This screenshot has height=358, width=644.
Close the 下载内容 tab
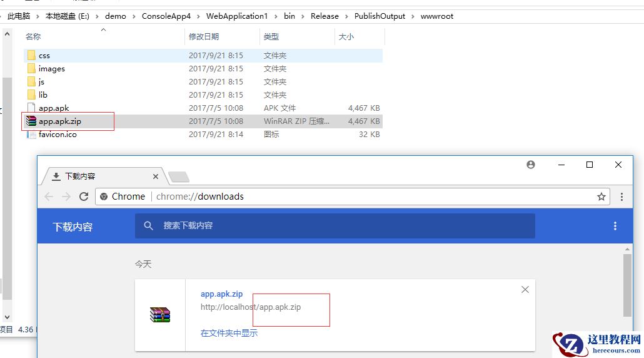(155, 176)
